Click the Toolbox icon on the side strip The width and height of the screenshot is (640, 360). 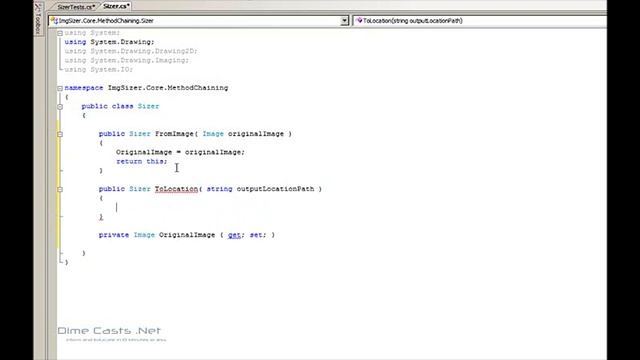tap(38, 8)
